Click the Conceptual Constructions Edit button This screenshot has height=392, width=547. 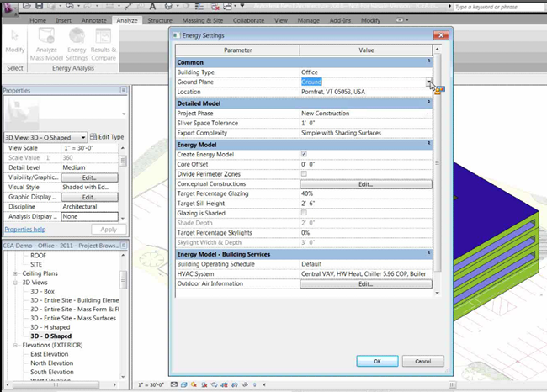pyautogui.click(x=365, y=183)
